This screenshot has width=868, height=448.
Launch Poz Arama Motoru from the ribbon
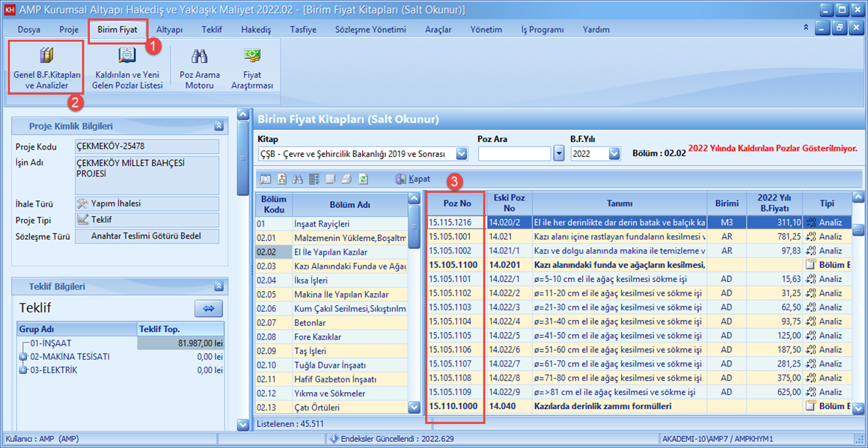(x=199, y=69)
